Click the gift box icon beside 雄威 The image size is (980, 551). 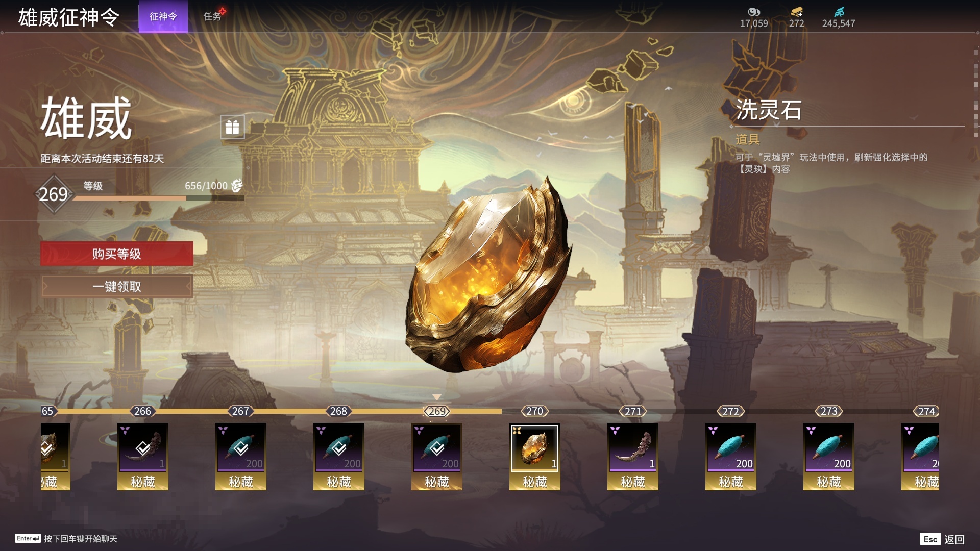[232, 127]
